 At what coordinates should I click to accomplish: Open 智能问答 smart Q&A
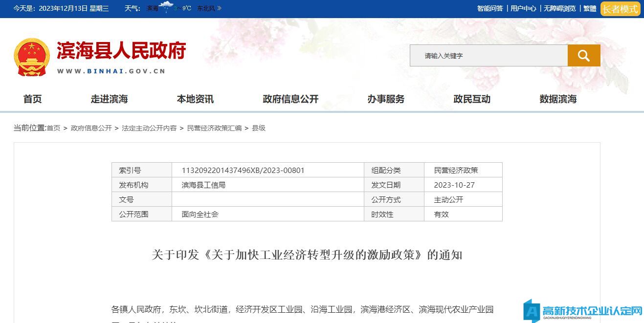[x=489, y=8]
